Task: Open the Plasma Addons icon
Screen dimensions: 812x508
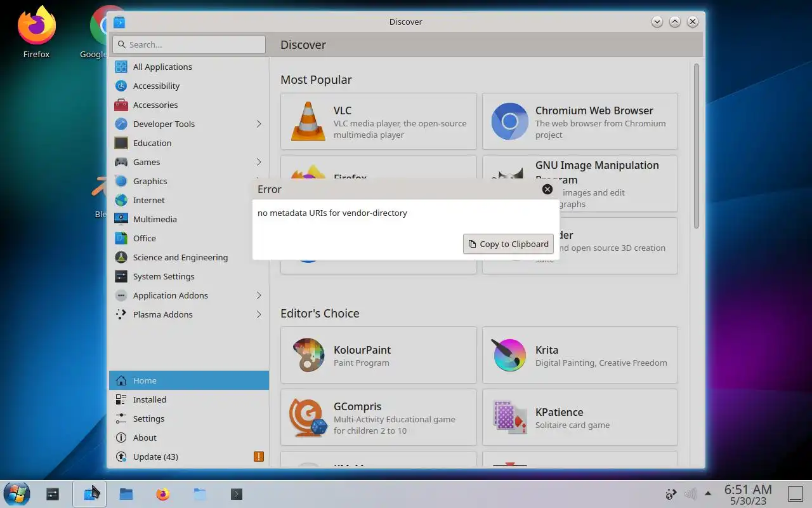Action: point(121,314)
